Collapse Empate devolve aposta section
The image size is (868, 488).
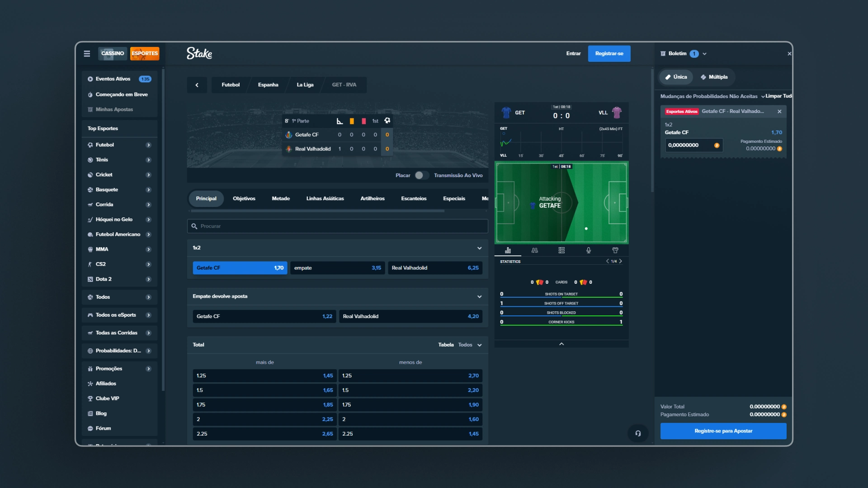click(x=480, y=297)
